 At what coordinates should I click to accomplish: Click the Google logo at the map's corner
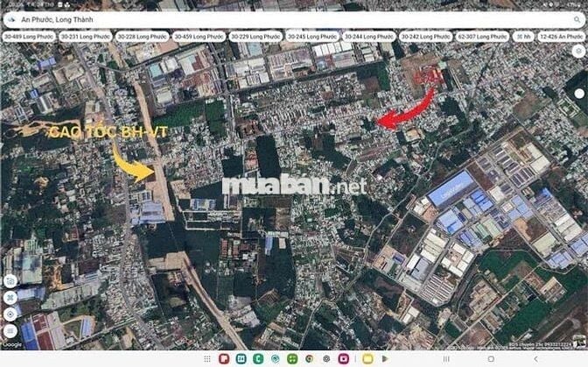click(x=12, y=345)
